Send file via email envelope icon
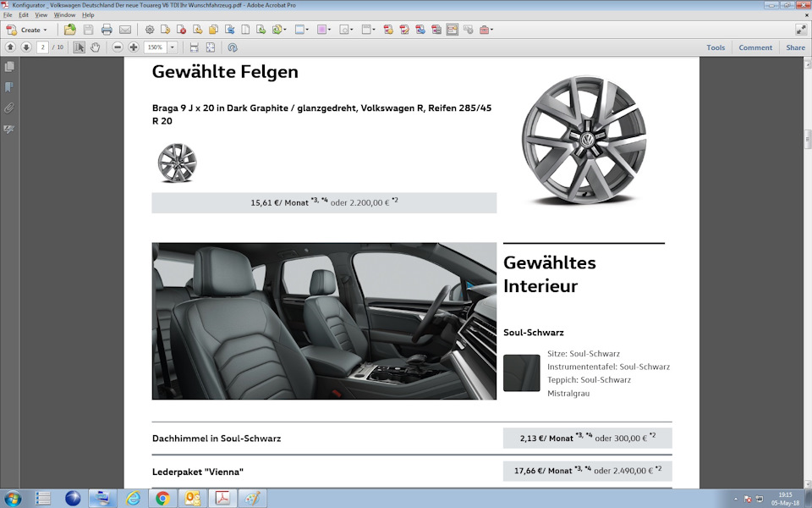The height and width of the screenshot is (508, 812). (x=125, y=30)
